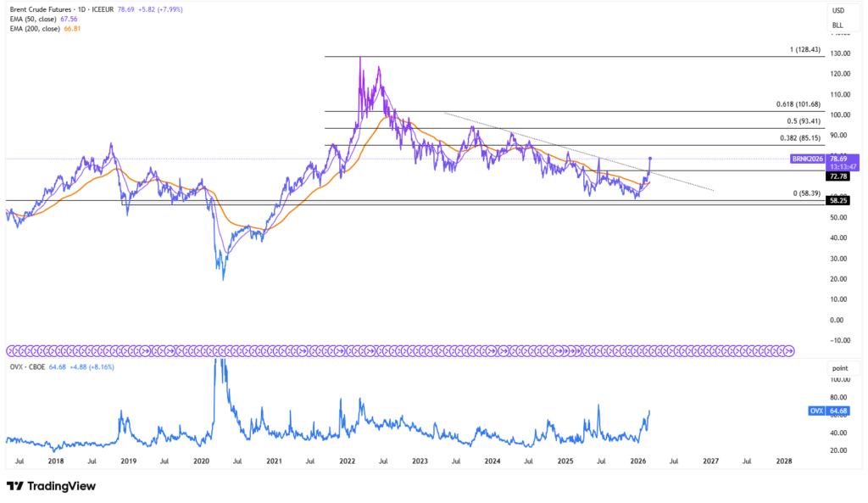Select the OVX · CBOE indicator legend

(30, 367)
